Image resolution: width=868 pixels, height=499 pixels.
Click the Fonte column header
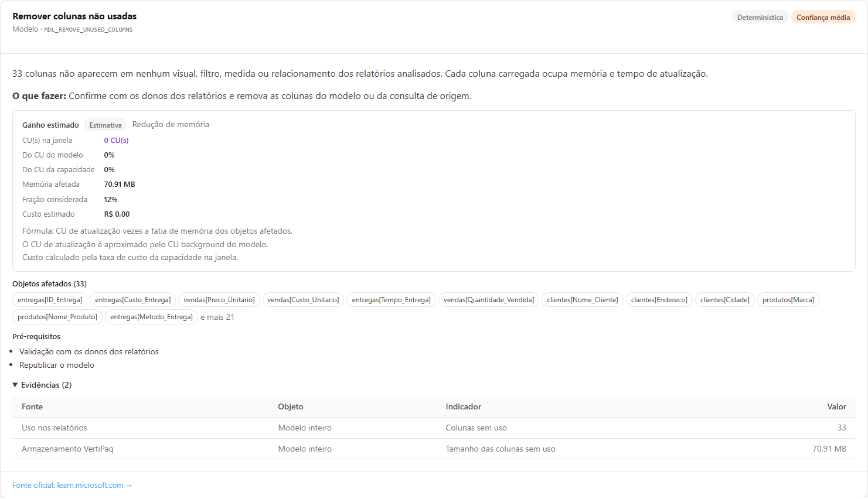click(x=32, y=407)
